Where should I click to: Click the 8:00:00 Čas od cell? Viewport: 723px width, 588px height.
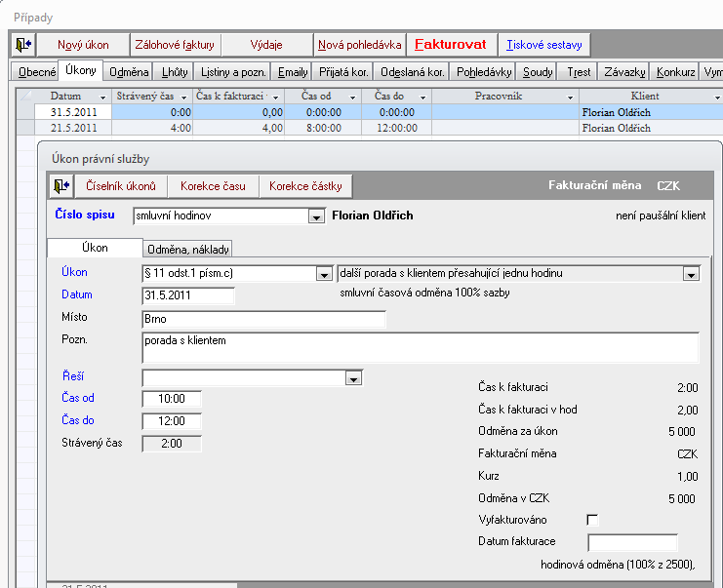323,128
